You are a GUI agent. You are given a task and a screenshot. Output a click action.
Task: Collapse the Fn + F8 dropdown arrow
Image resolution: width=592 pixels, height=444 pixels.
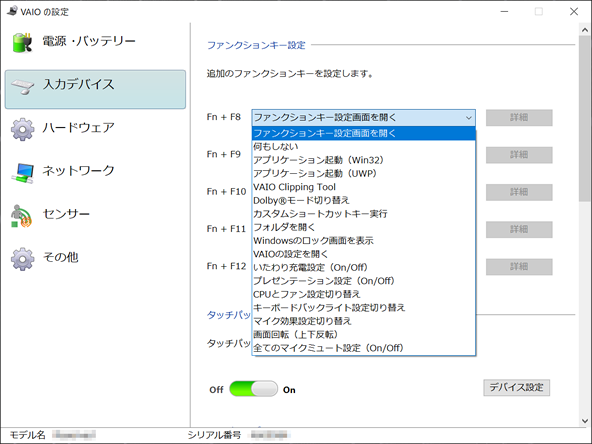(469, 118)
